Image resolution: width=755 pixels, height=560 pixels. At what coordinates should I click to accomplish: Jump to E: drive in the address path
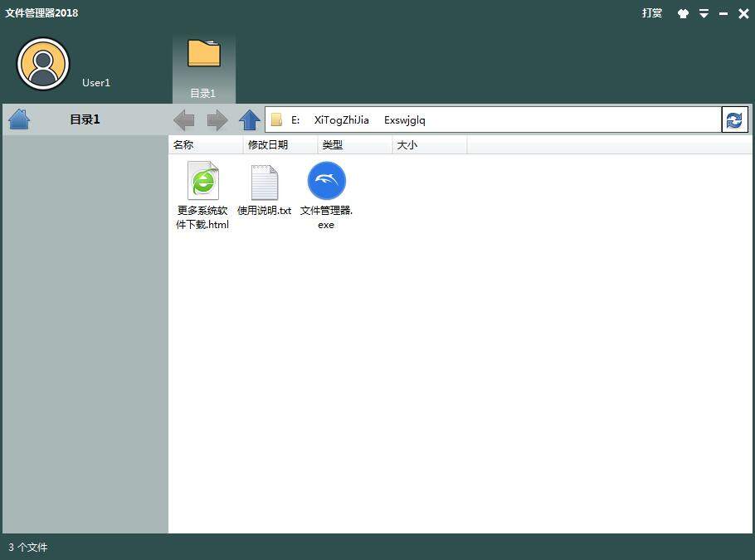(295, 120)
